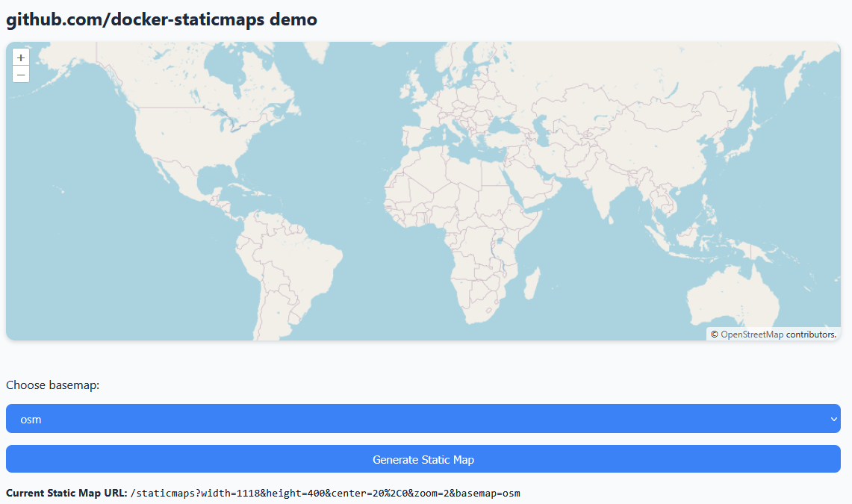Click the docker-staticmaps demo page heading
The height and width of the screenshot is (504, 852).
162,19
